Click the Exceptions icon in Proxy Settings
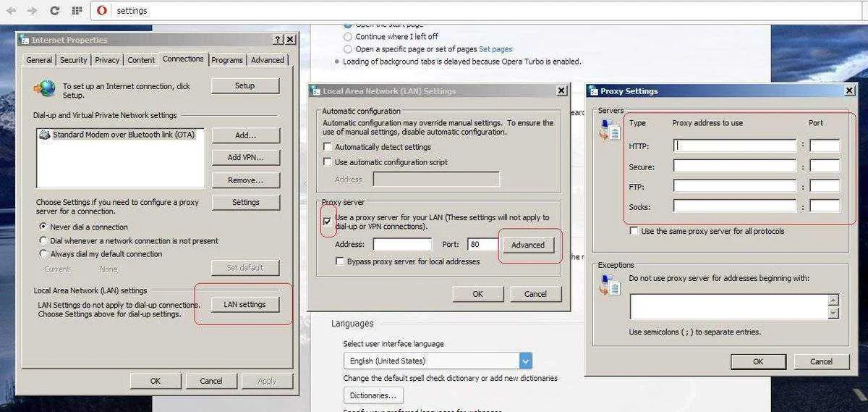Screen dimensions: 868x412 [610, 285]
